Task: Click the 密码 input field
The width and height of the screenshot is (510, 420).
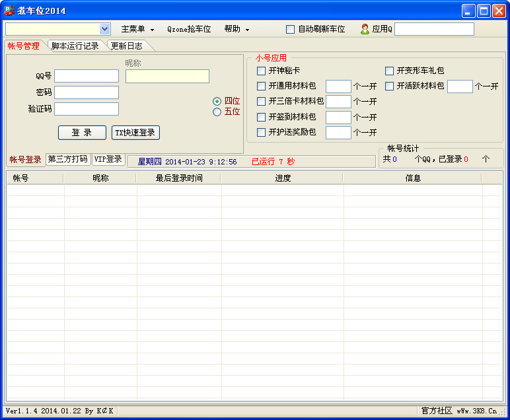Action: tap(87, 92)
